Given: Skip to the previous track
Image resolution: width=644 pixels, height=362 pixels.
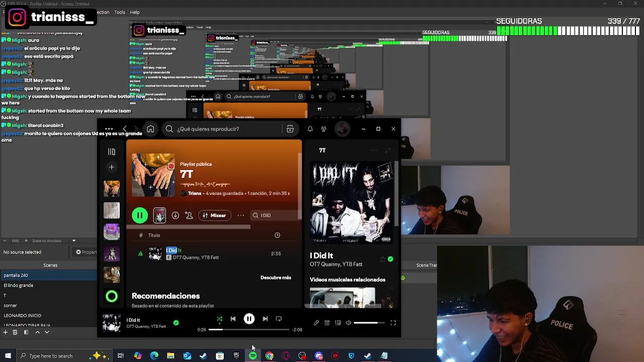Looking at the screenshot, I should [x=233, y=319].
